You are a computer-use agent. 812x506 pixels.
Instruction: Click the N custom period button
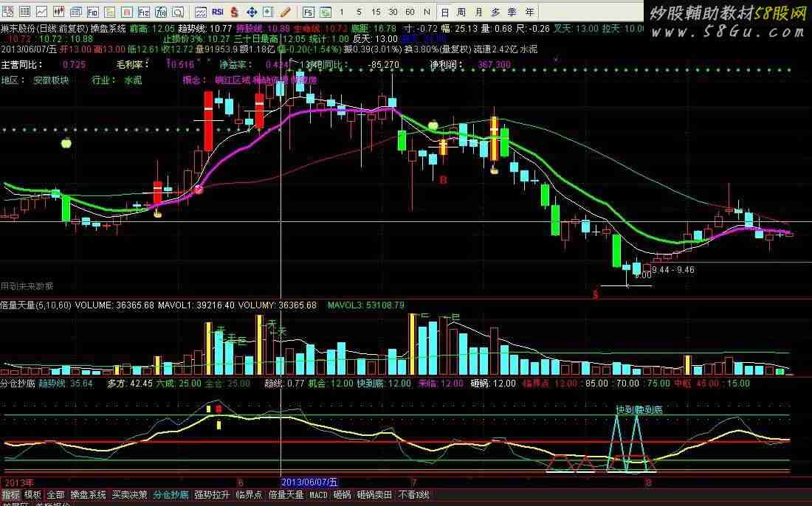point(427,11)
